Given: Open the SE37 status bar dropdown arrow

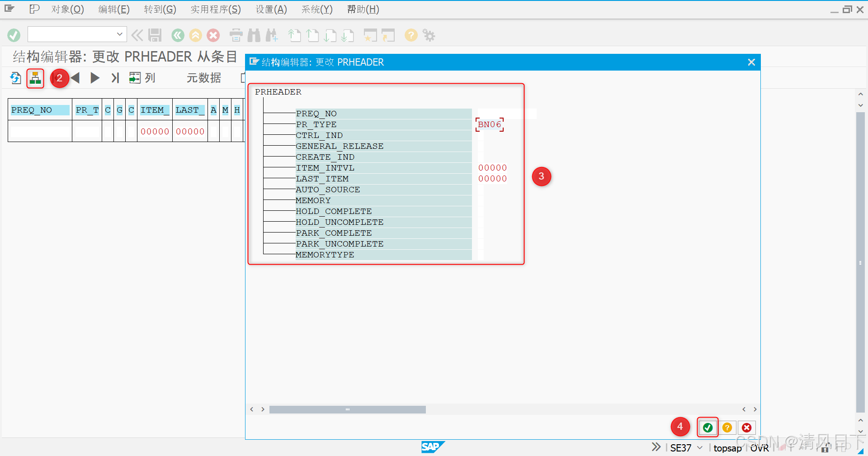Looking at the screenshot, I should (700, 448).
